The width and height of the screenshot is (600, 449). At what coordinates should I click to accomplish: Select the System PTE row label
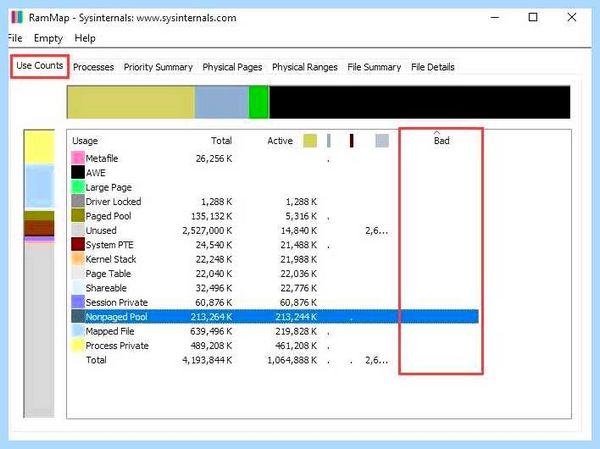click(109, 245)
